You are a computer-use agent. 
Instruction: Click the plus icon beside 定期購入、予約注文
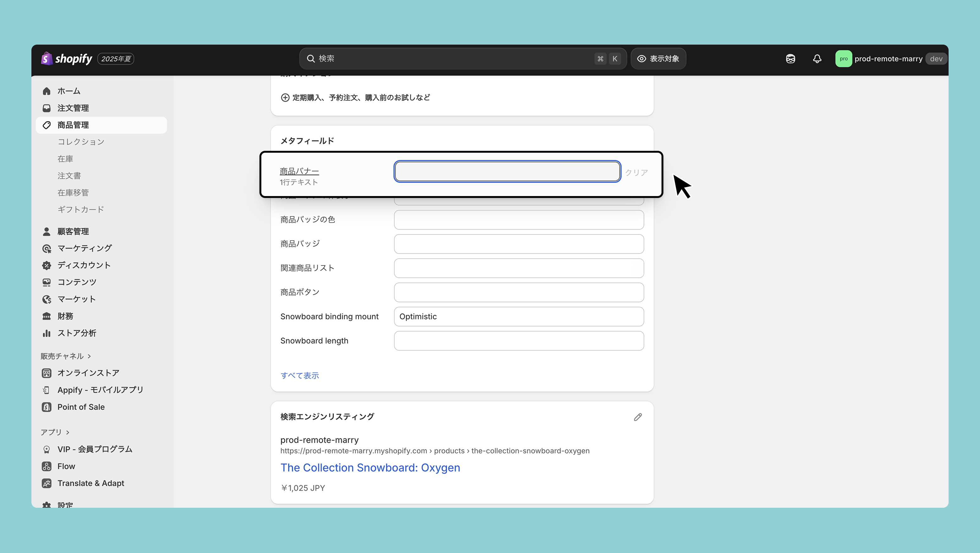285,97
